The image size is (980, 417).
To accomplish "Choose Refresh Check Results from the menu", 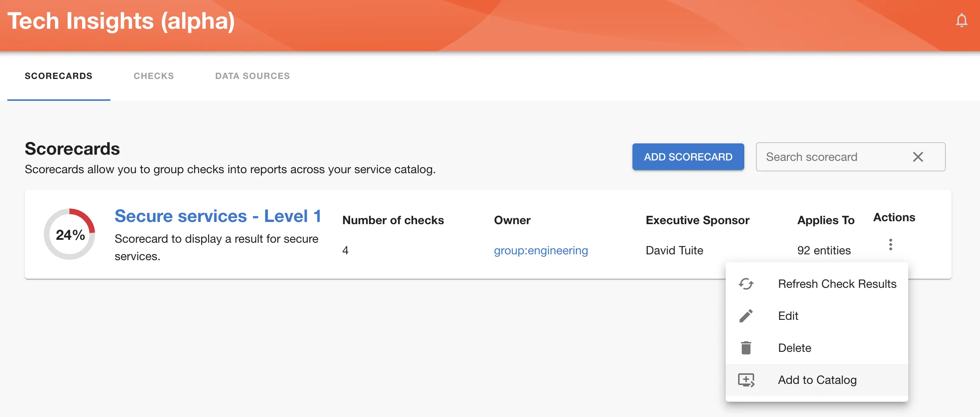I will click(x=837, y=284).
